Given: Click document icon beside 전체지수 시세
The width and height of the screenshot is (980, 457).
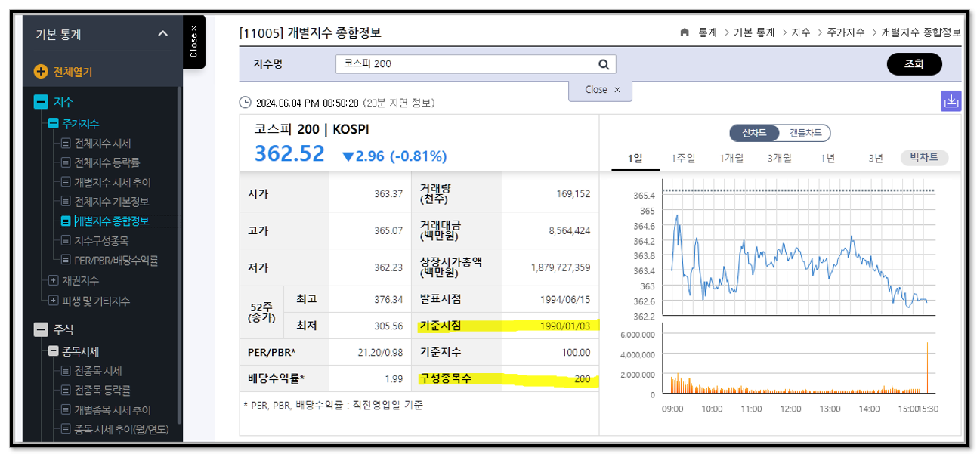Looking at the screenshot, I should point(66,144).
